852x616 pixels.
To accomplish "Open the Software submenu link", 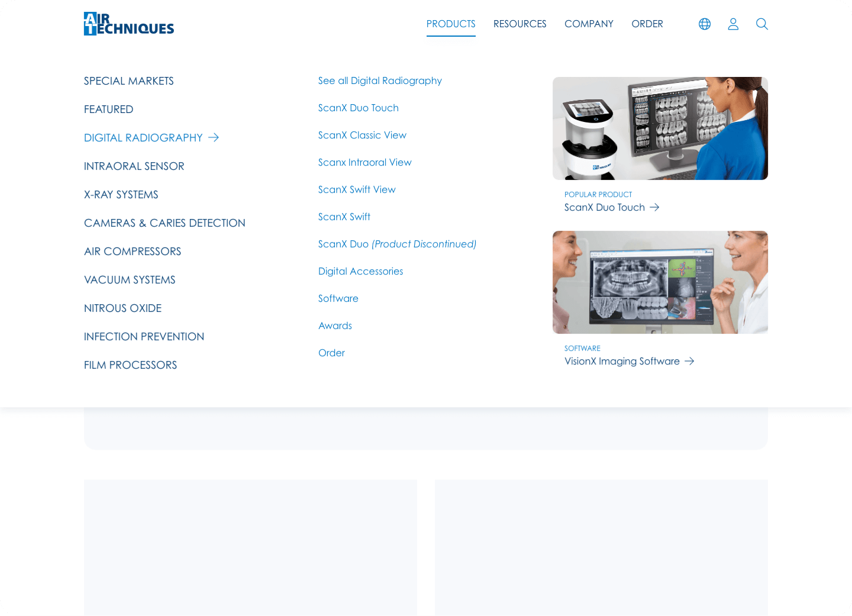I will (338, 298).
